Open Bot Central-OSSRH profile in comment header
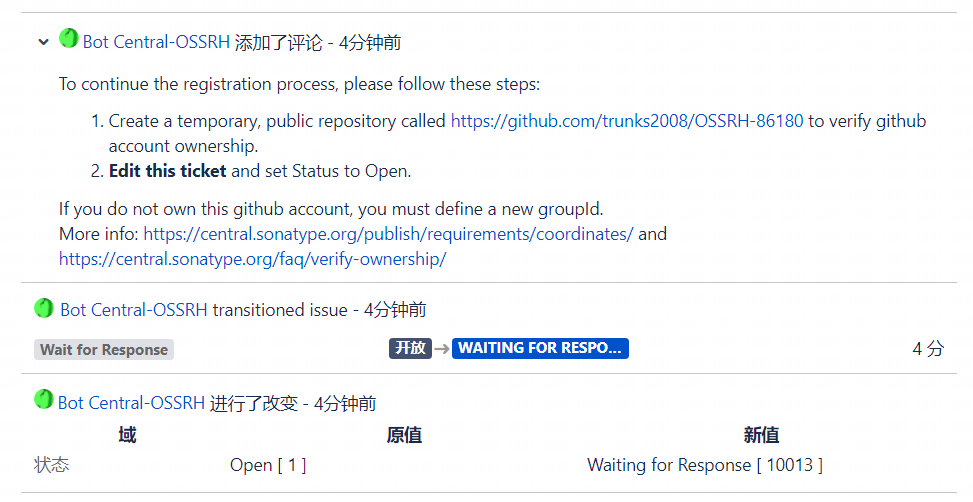The width and height of the screenshot is (973, 502). (x=156, y=42)
